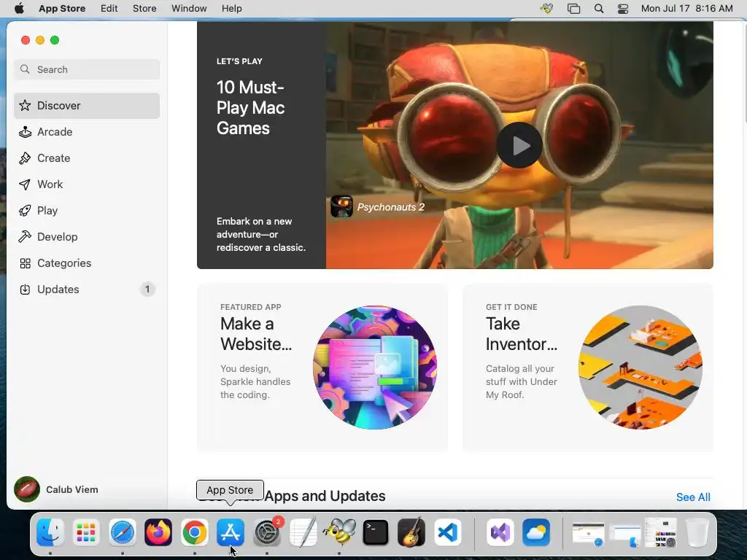The width and height of the screenshot is (747, 560).
Task: Open the Edit menu
Action: pos(109,9)
